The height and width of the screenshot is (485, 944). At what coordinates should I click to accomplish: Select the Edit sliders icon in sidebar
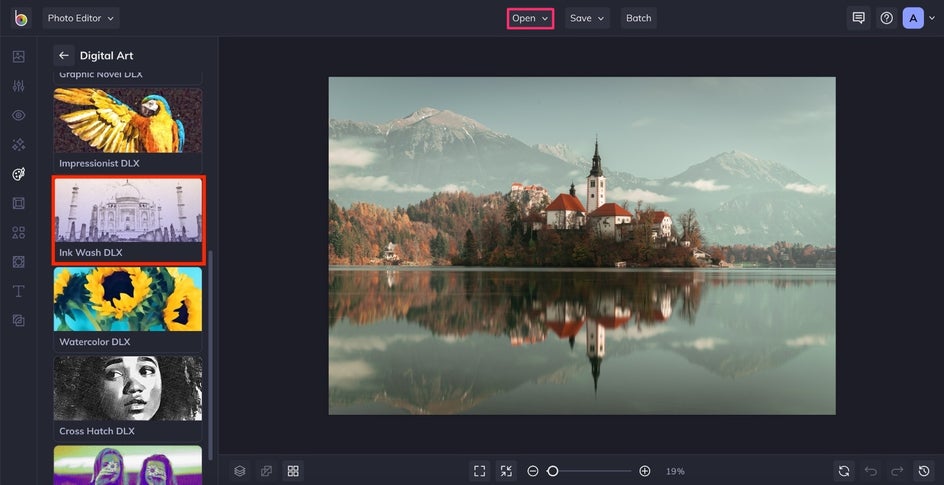tap(19, 85)
